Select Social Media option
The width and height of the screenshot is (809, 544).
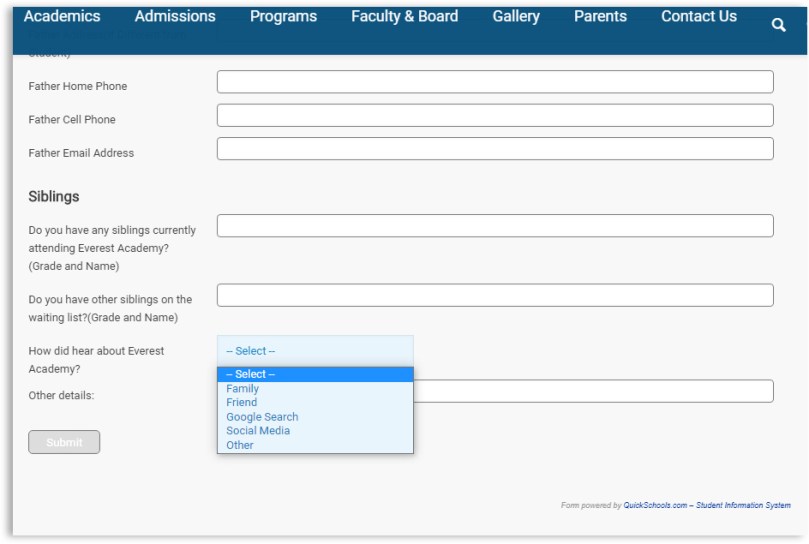click(x=258, y=431)
